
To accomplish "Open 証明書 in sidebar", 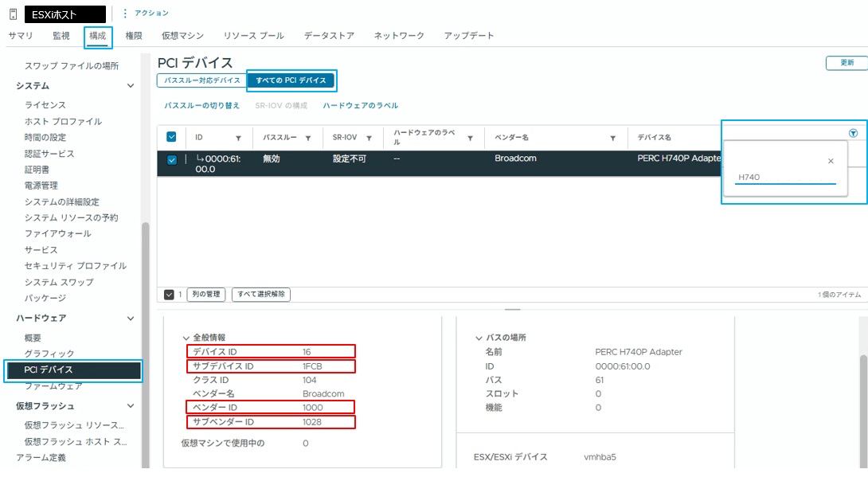I will 37,170.
